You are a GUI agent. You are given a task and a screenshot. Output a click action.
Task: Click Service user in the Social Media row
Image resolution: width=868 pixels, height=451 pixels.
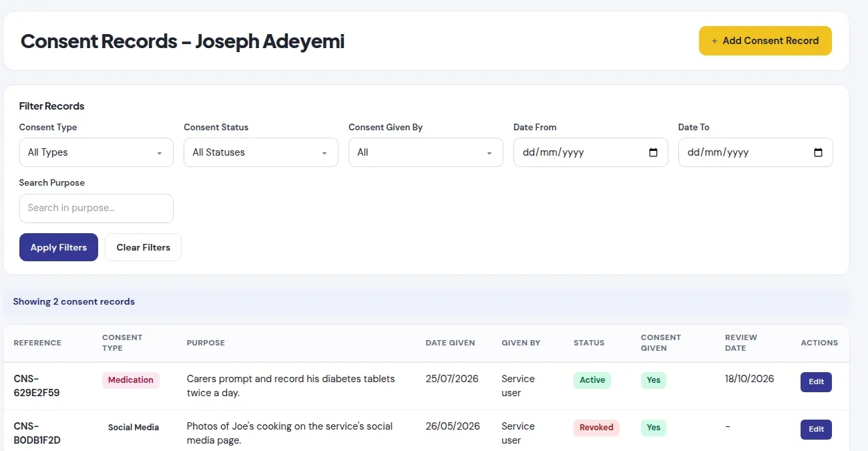[x=518, y=434]
